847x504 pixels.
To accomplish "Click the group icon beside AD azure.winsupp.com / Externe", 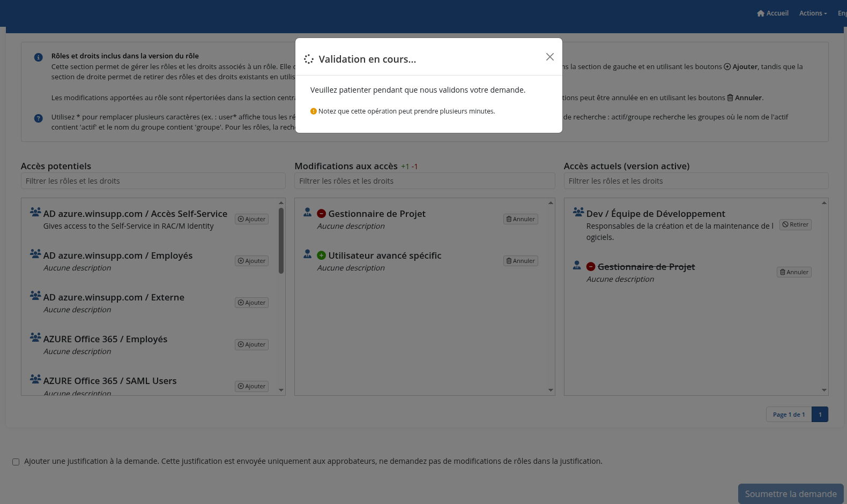I will pyautogui.click(x=35, y=296).
